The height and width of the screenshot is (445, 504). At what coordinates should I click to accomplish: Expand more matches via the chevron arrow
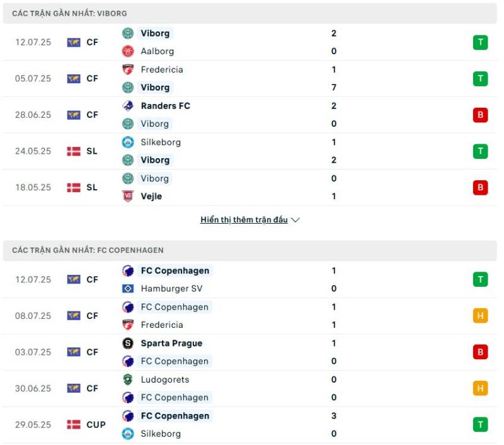tap(295, 220)
